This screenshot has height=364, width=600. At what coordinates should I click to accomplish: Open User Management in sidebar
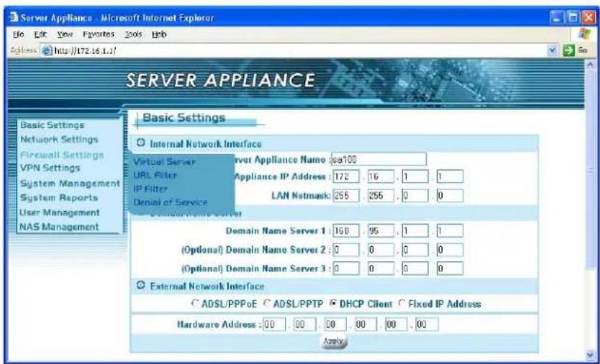tap(59, 212)
